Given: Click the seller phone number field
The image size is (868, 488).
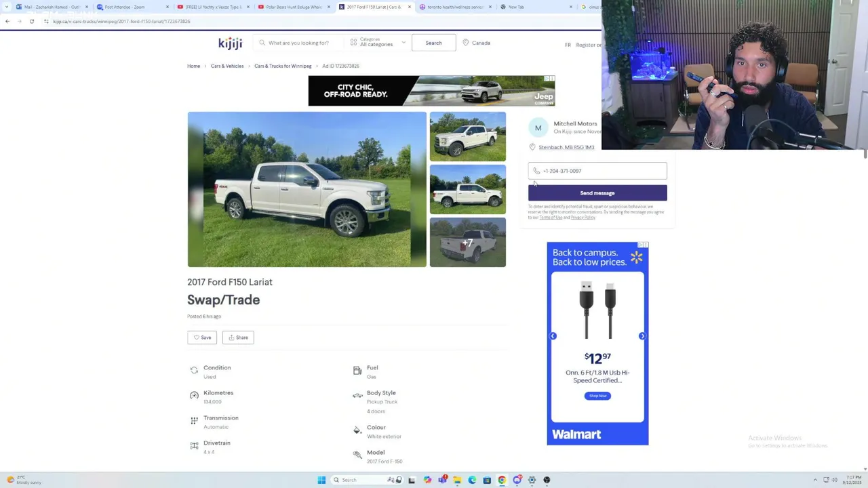Looking at the screenshot, I should click(597, 171).
